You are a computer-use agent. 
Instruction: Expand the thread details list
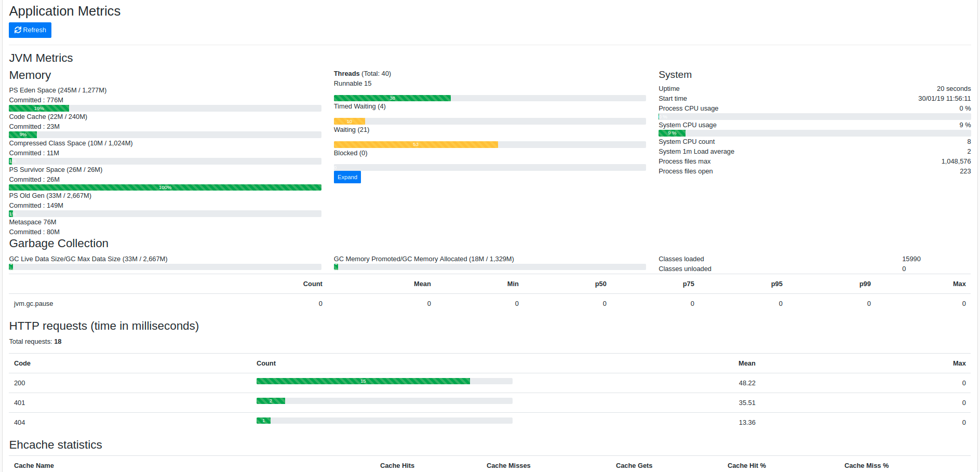pos(347,177)
